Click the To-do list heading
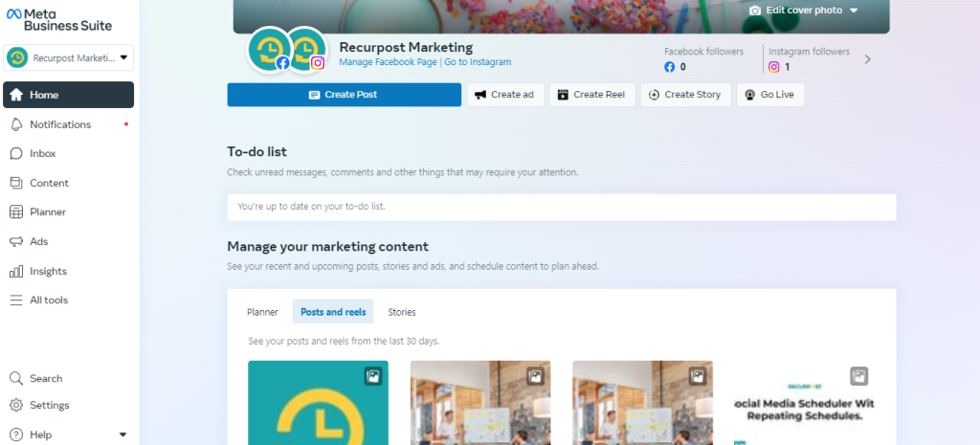The width and height of the screenshot is (980, 445). [x=256, y=151]
